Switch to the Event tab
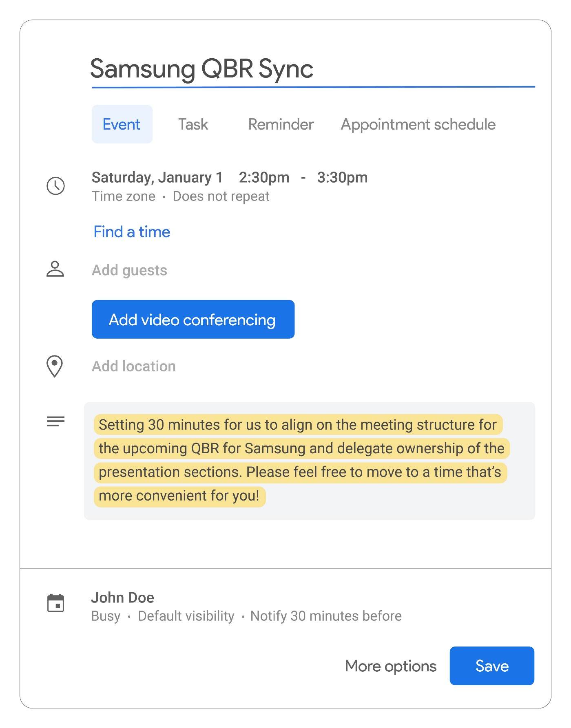Viewport: 571px width, 728px height. click(122, 124)
